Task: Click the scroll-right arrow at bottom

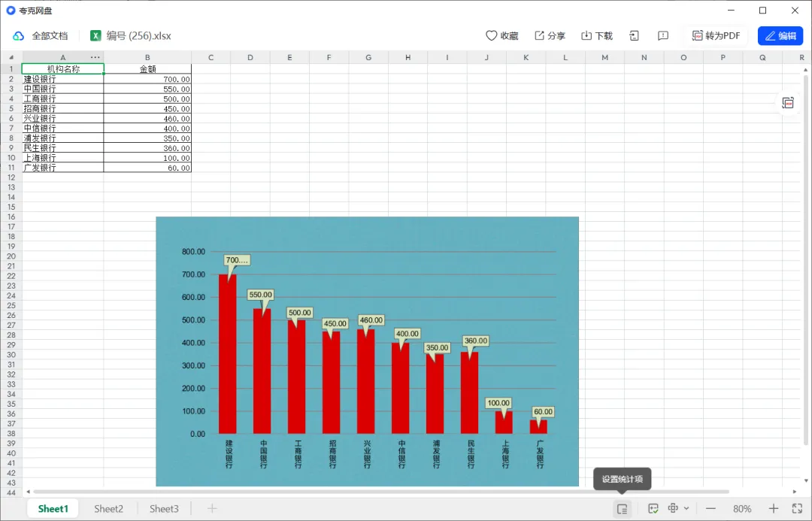Action: pyautogui.click(x=795, y=492)
